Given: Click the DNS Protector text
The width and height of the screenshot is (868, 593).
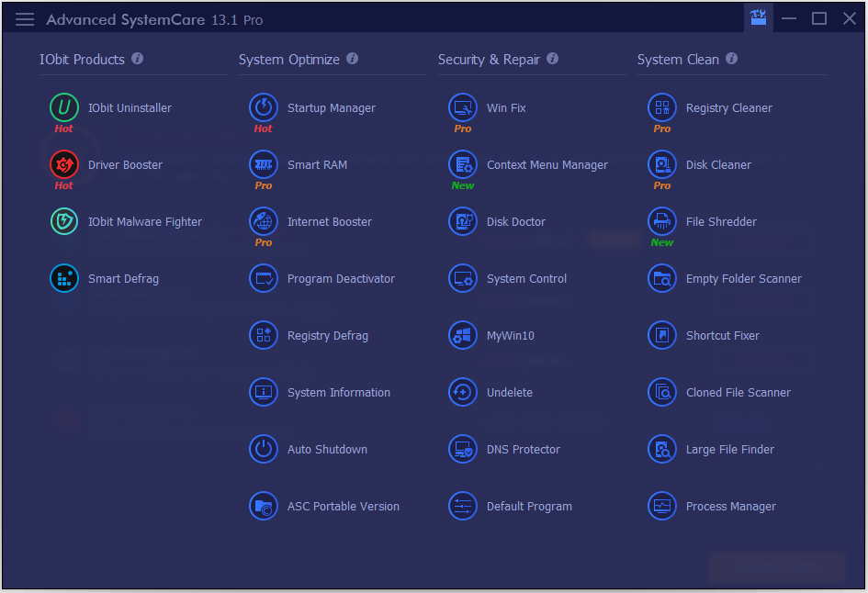Looking at the screenshot, I should [524, 450].
